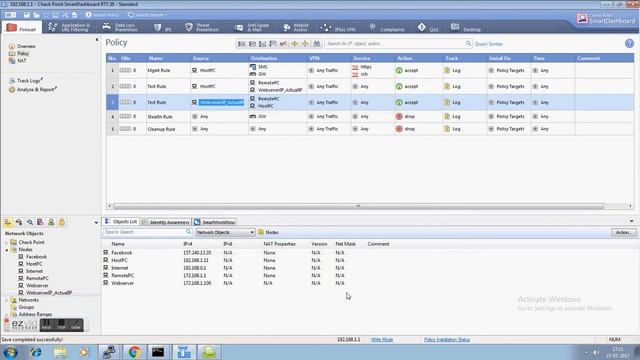The image size is (640, 360).
Task: Expand the Check Point tree node
Action: (7, 242)
